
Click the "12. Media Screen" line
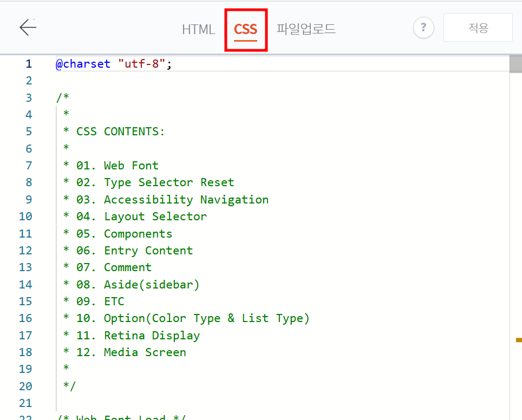pyautogui.click(x=125, y=352)
